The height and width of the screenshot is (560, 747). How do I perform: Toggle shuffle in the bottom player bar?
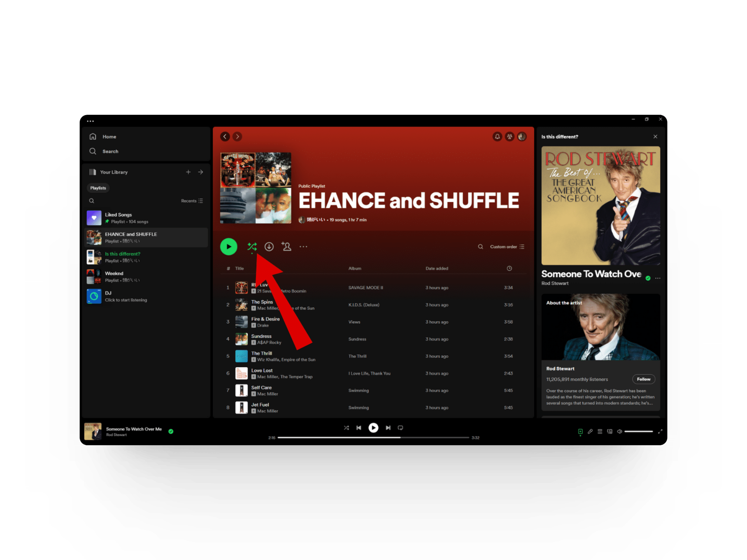click(x=346, y=428)
